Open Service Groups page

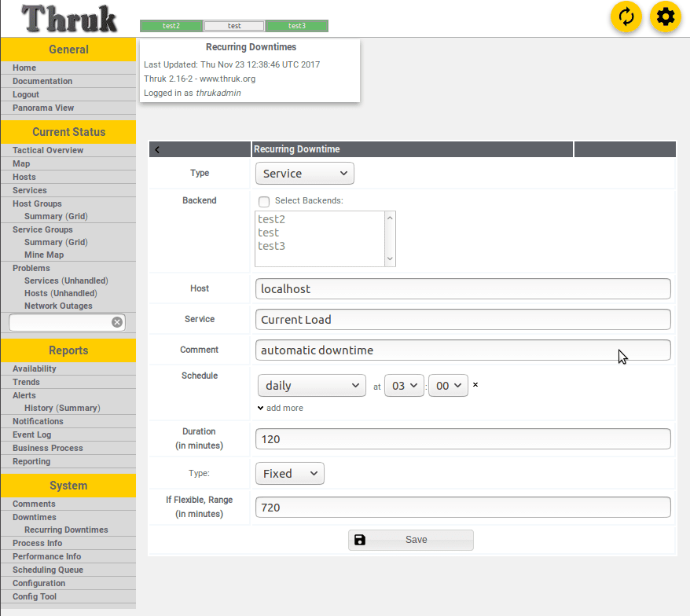[42, 229]
